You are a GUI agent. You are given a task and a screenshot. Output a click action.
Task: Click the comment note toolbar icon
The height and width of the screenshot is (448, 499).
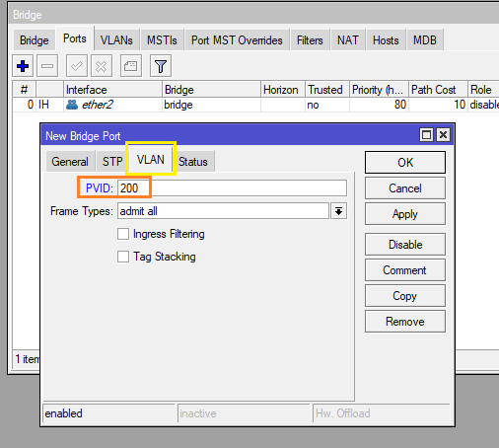(131, 66)
